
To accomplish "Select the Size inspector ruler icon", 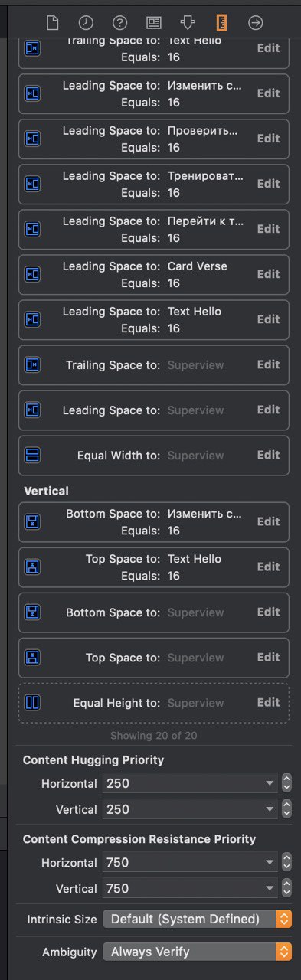I will (221, 22).
